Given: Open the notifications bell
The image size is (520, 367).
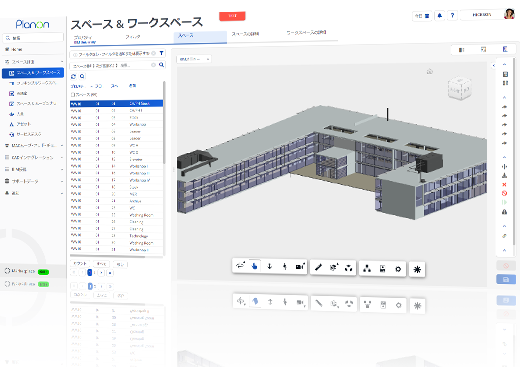Looking at the screenshot, I should coord(440,15).
